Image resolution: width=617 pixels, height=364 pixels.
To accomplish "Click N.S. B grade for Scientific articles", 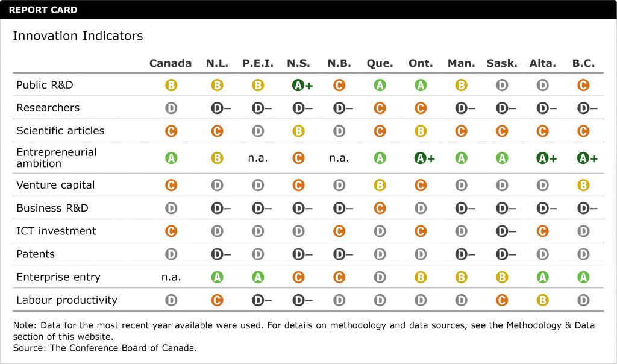I will point(298,131).
